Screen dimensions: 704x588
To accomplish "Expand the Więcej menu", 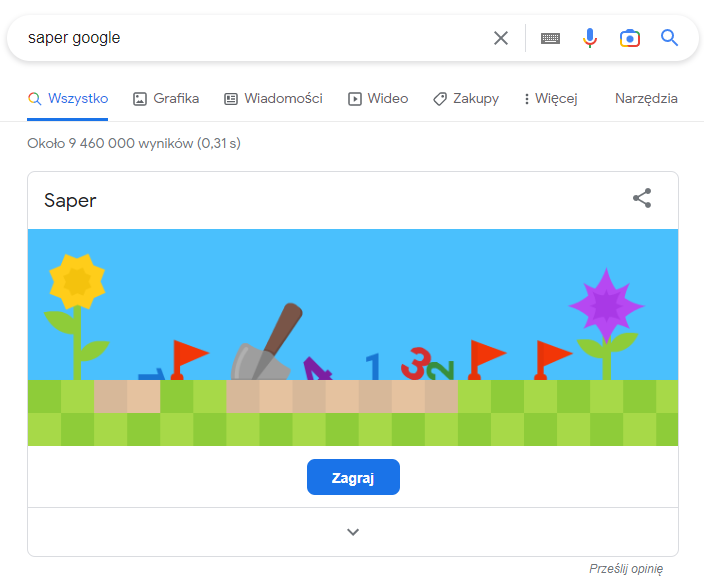I will click(550, 98).
